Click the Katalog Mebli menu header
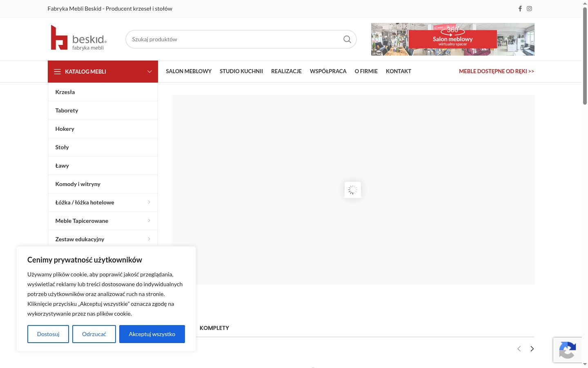The width and height of the screenshot is (588, 368). tap(103, 72)
